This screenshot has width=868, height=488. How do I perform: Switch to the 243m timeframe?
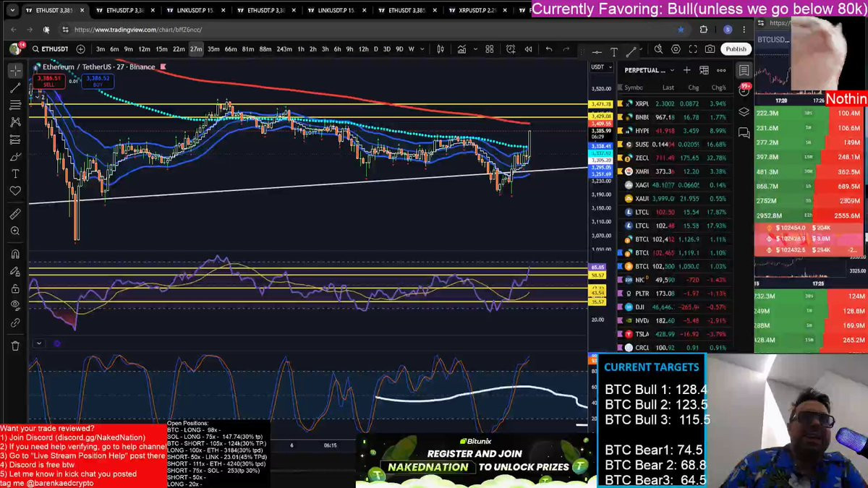pos(284,49)
